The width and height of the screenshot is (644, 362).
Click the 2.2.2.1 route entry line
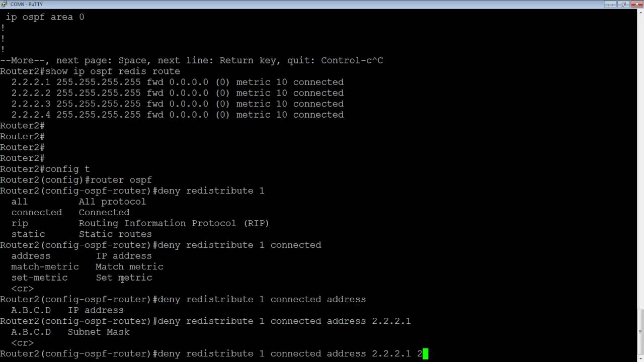[178, 82]
